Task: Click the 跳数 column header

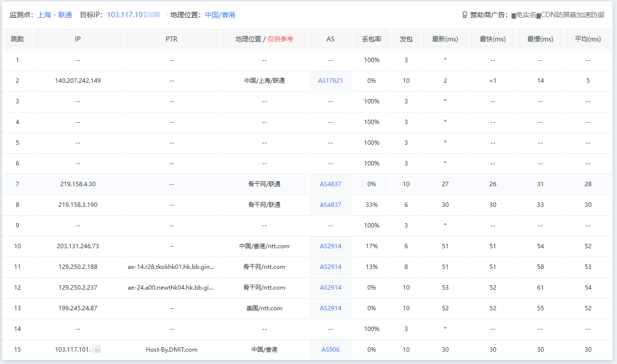Action: tap(17, 39)
